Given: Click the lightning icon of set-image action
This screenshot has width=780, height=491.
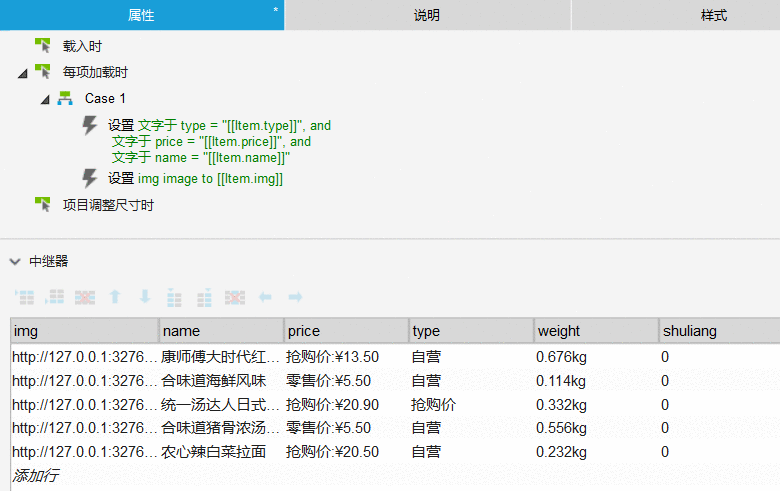Looking at the screenshot, I should (90, 178).
